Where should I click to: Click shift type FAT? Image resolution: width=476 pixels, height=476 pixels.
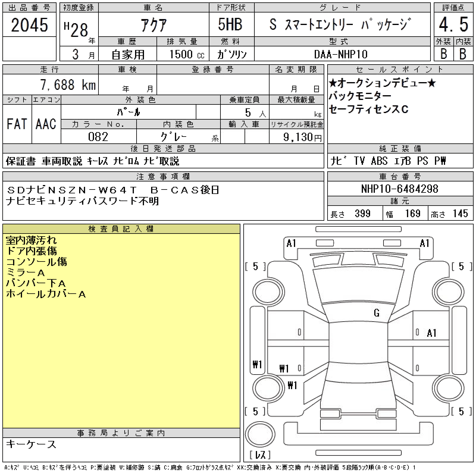(x=17, y=124)
